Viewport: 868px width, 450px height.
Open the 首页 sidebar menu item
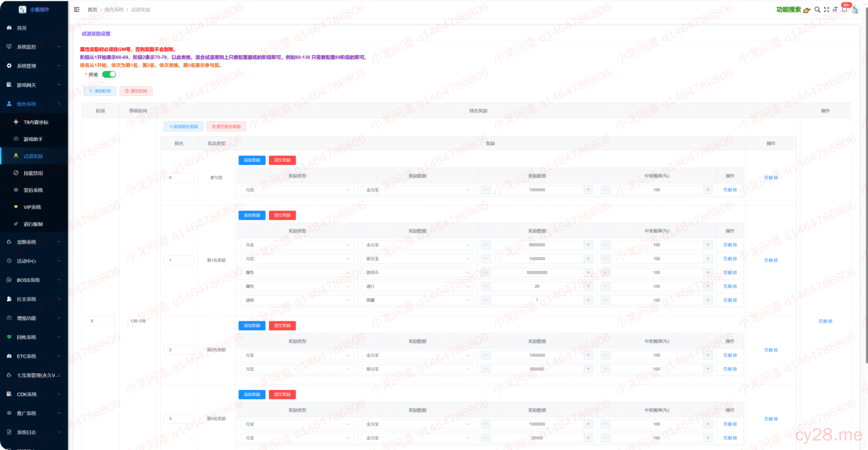21,28
